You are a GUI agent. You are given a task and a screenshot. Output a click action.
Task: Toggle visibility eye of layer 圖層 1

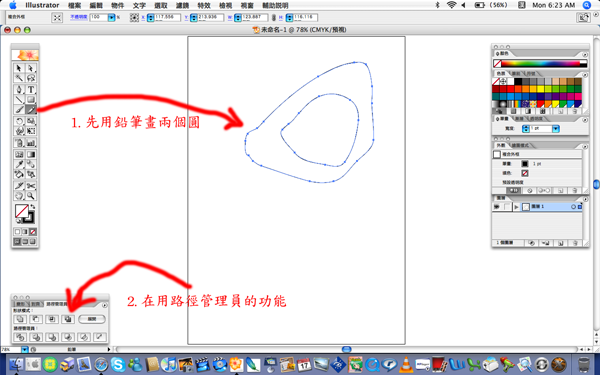coord(497,207)
